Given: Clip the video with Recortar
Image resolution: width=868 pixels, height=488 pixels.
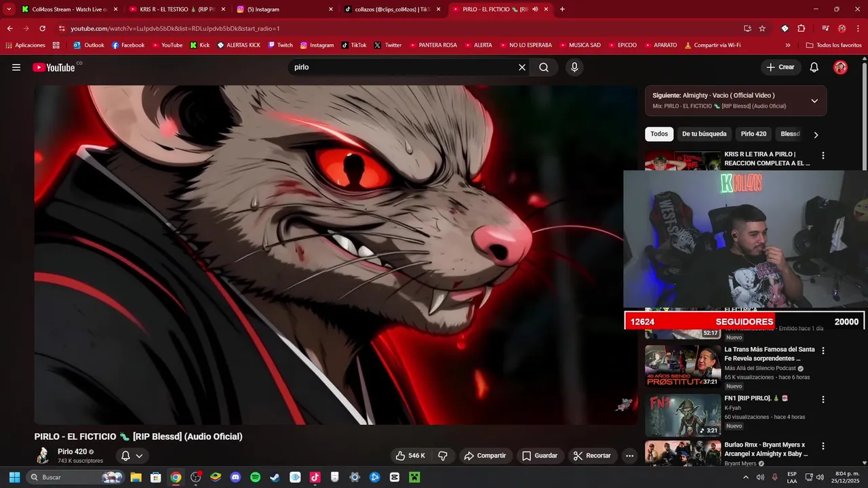Looking at the screenshot, I should (593, 455).
